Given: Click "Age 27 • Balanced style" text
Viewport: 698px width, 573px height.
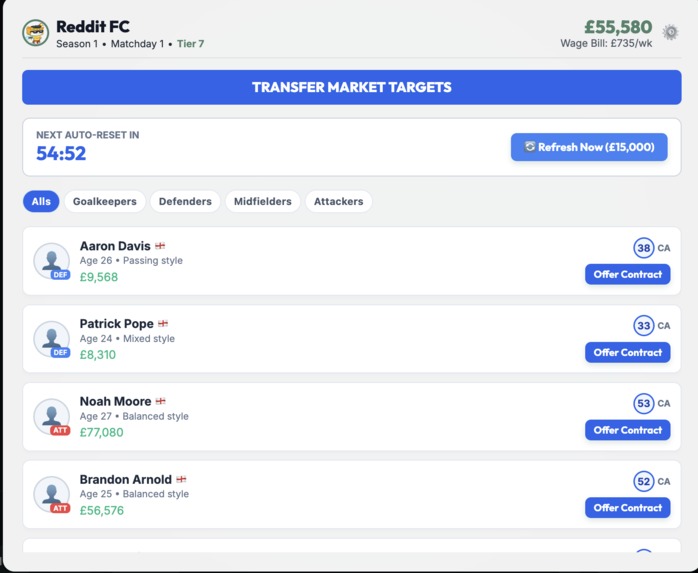Looking at the screenshot, I should click(134, 416).
